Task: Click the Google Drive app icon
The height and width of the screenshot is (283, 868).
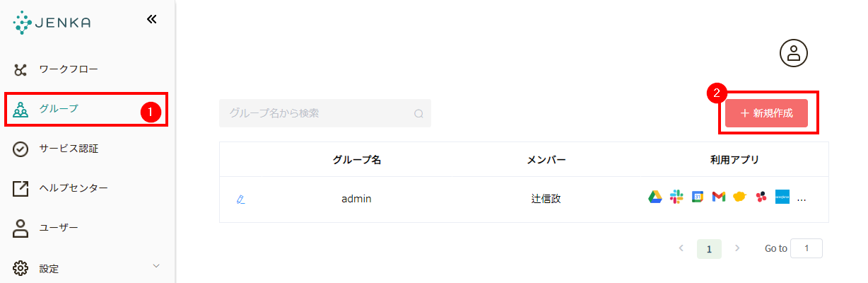Action: [x=655, y=197]
